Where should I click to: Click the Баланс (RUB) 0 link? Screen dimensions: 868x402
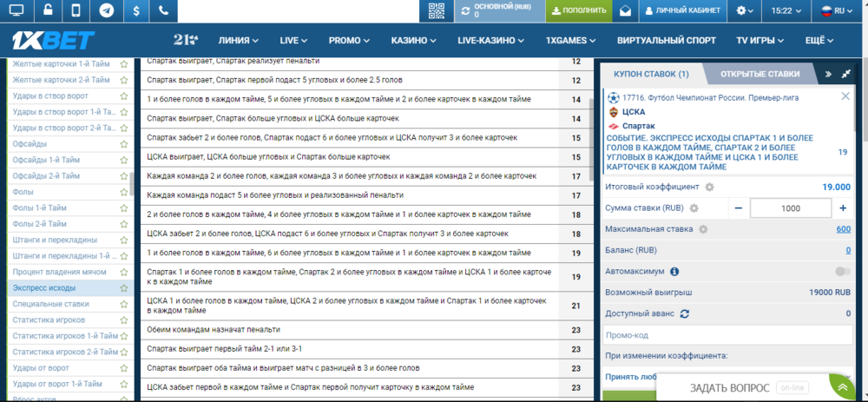click(x=848, y=250)
